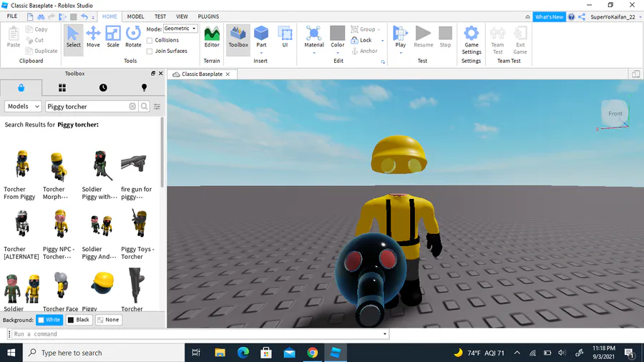Open the Toolbox Inventory grid tab

point(62,87)
